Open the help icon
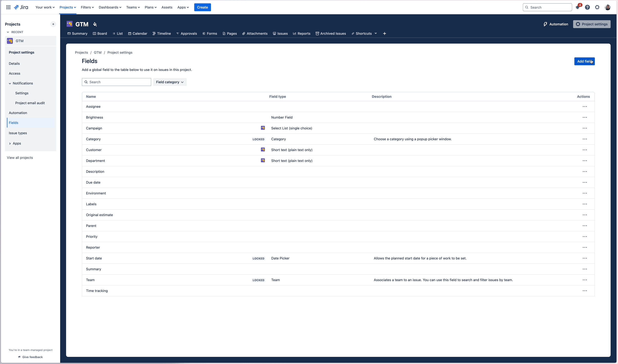 point(588,7)
